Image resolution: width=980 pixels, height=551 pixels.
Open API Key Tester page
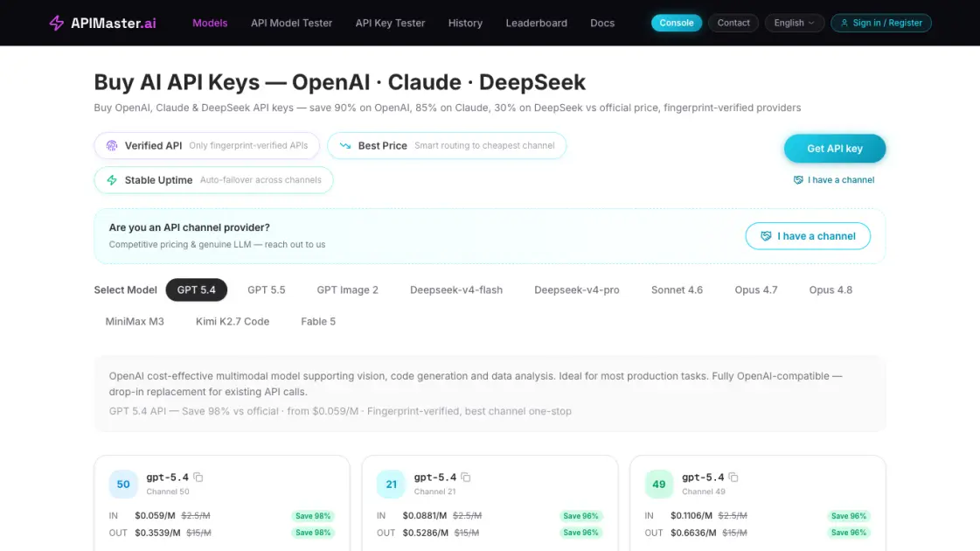tap(390, 23)
